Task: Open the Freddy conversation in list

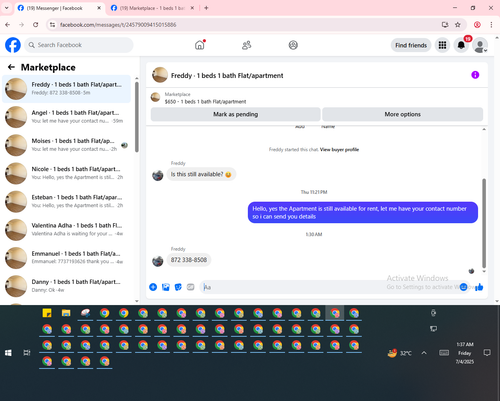Action: (66, 89)
